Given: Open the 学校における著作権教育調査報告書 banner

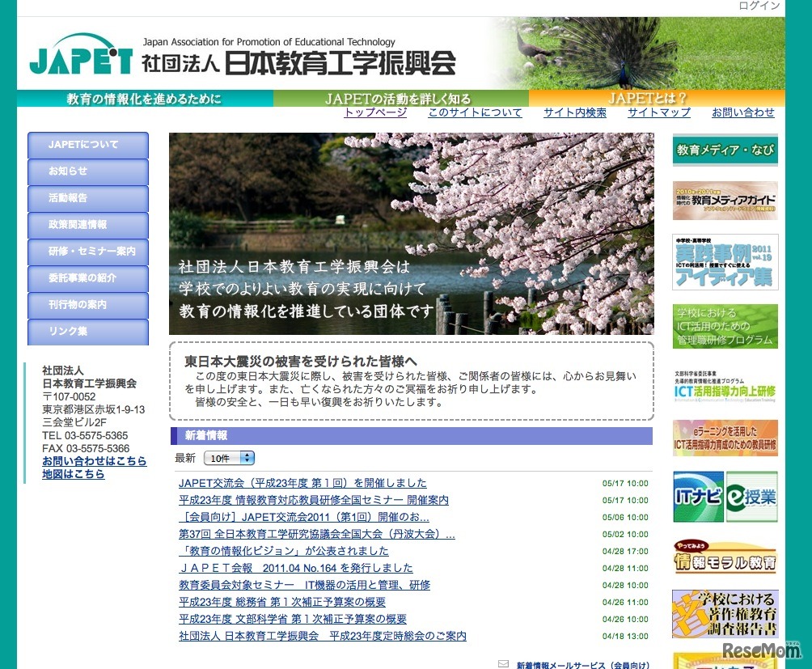Looking at the screenshot, I should click(724, 612).
